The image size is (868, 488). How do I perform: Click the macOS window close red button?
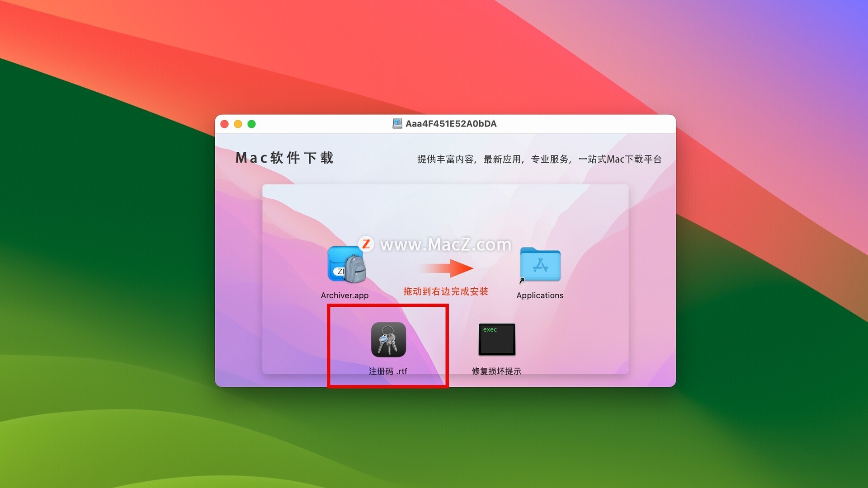click(x=225, y=124)
